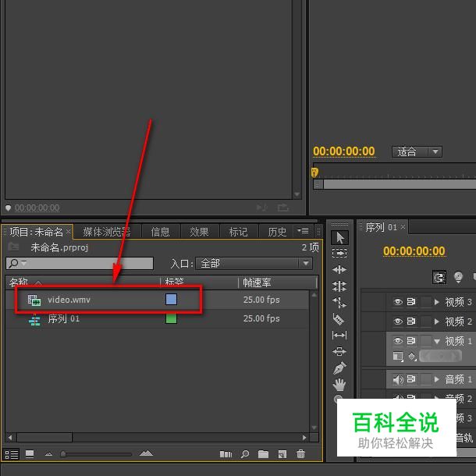Image resolution: width=476 pixels, height=476 pixels.
Task: Toggle sync lock for 视频 3
Action: pos(411,302)
